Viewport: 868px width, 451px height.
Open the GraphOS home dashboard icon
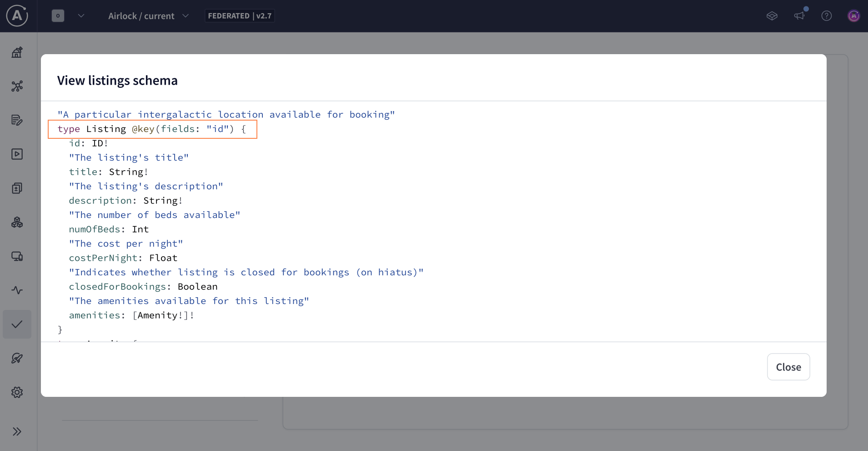point(17,52)
